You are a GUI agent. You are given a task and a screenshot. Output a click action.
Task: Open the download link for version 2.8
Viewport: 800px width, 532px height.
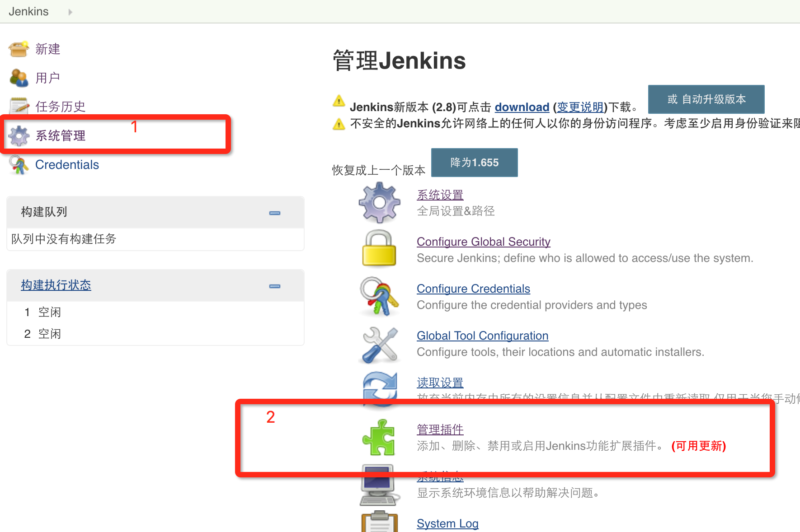click(x=522, y=107)
